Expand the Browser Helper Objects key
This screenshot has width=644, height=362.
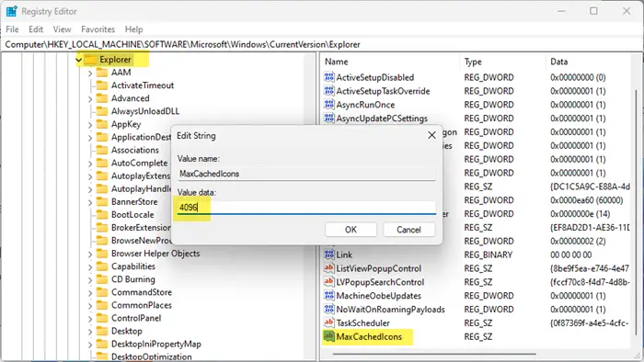pos(90,255)
